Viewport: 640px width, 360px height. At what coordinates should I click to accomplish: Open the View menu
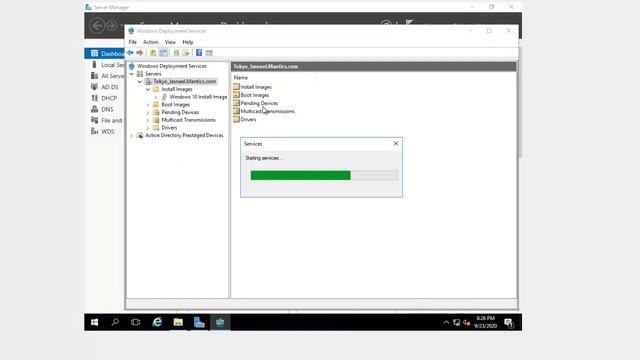coord(170,42)
